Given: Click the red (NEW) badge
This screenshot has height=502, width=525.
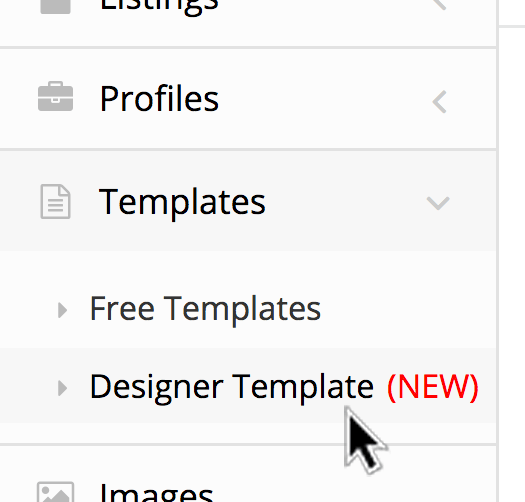Looking at the screenshot, I should click(433, 387).
